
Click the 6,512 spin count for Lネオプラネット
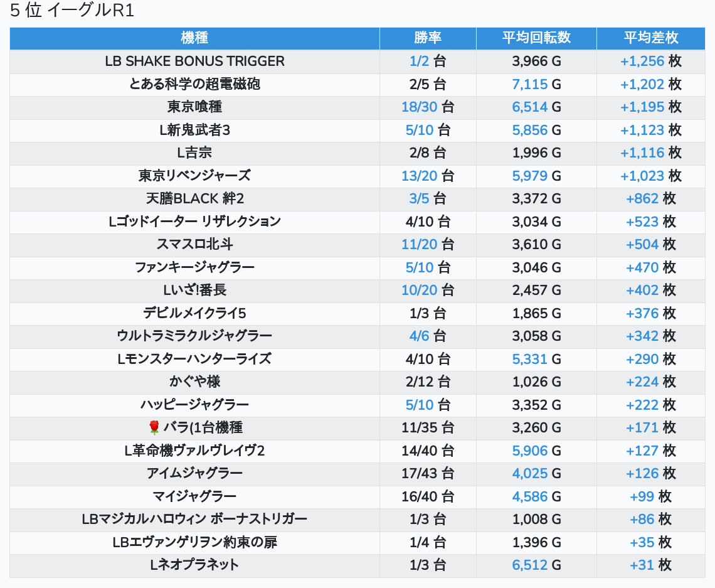(x=529, y=565)
